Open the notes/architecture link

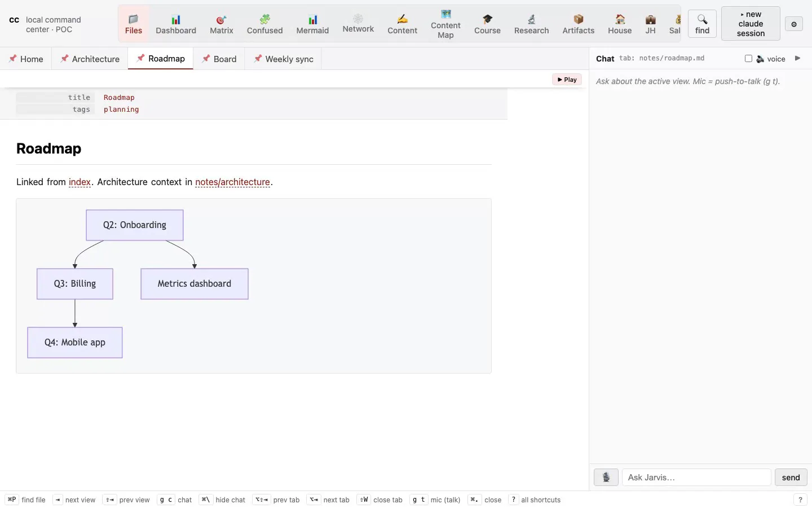[232, 182]
